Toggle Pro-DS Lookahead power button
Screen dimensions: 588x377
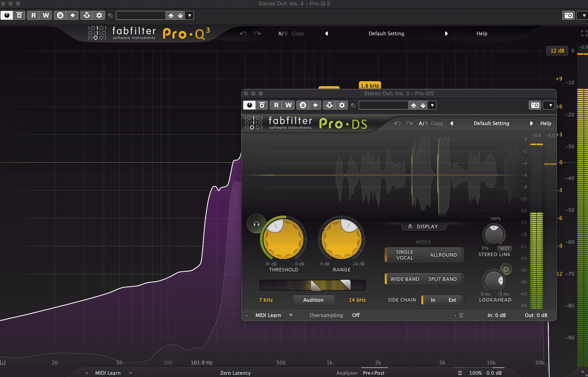(x=506, y=269)
